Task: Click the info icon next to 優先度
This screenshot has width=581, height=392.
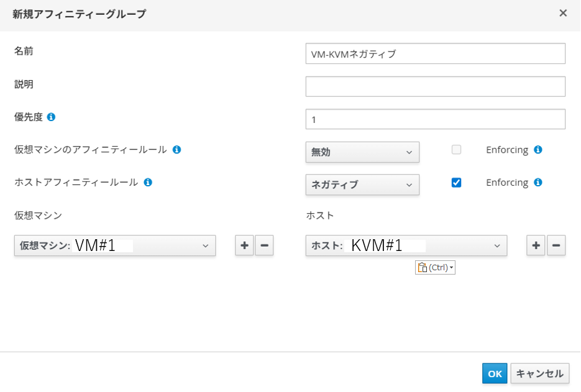Action: tap(52, 117)
